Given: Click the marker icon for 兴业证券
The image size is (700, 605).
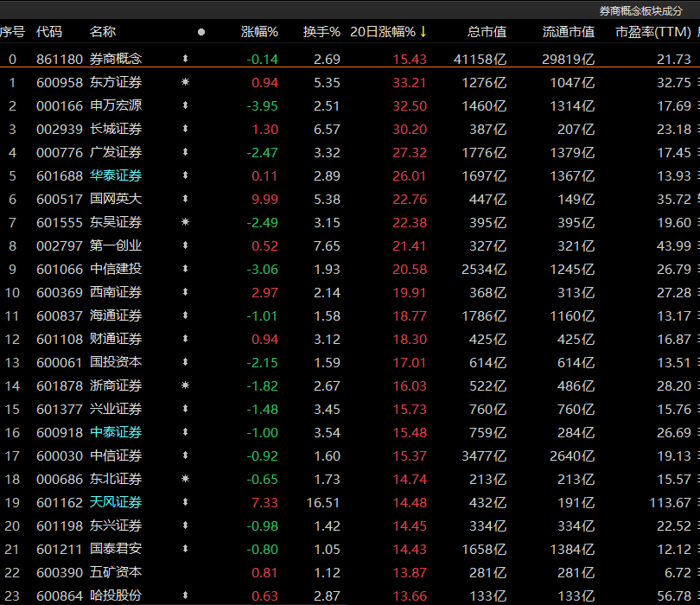Looking at the screenshot, I should [x=185, y=409].
